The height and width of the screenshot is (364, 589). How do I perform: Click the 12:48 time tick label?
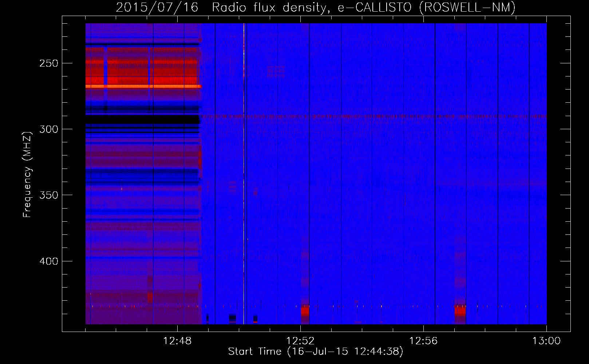(x=177, y=341)
